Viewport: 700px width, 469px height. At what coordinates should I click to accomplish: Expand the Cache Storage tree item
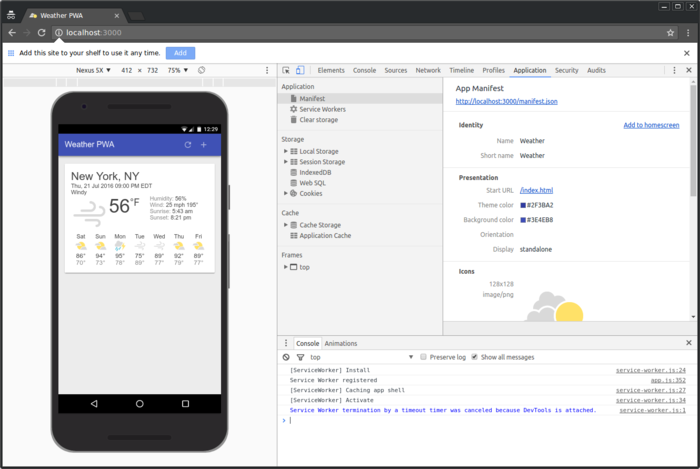click(x=286, y=225)
